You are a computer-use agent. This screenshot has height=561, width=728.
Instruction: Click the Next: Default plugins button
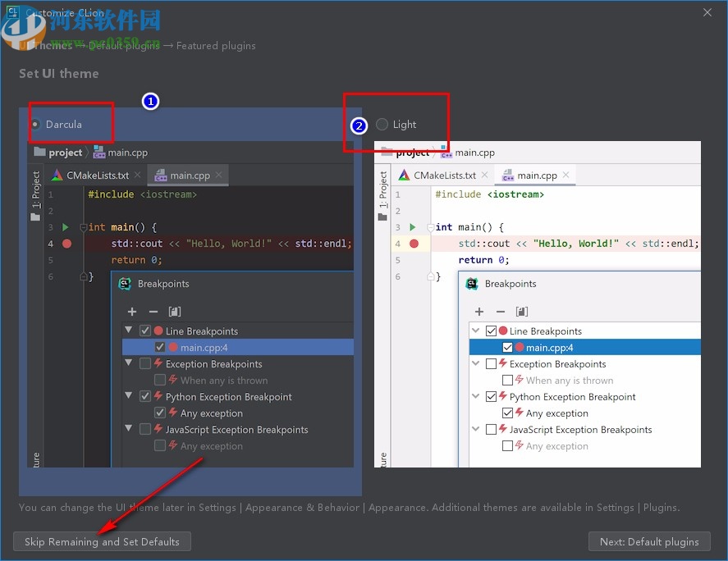[x=649, y=541]
